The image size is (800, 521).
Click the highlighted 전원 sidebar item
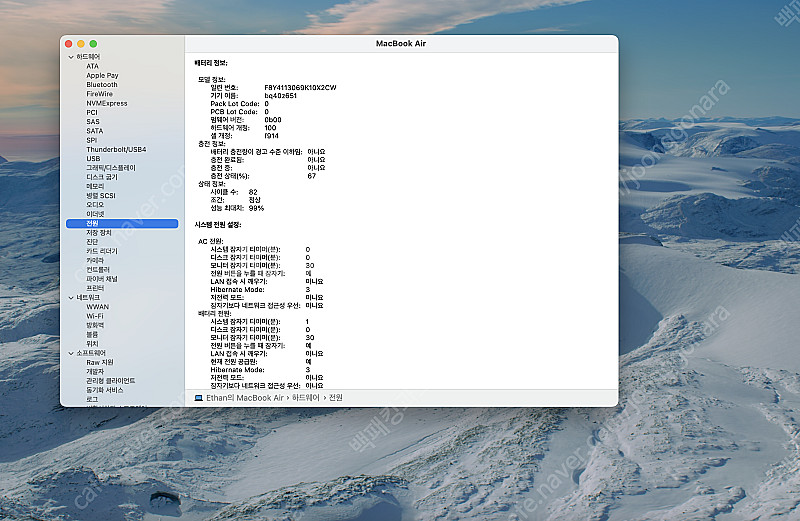[122, 224]
